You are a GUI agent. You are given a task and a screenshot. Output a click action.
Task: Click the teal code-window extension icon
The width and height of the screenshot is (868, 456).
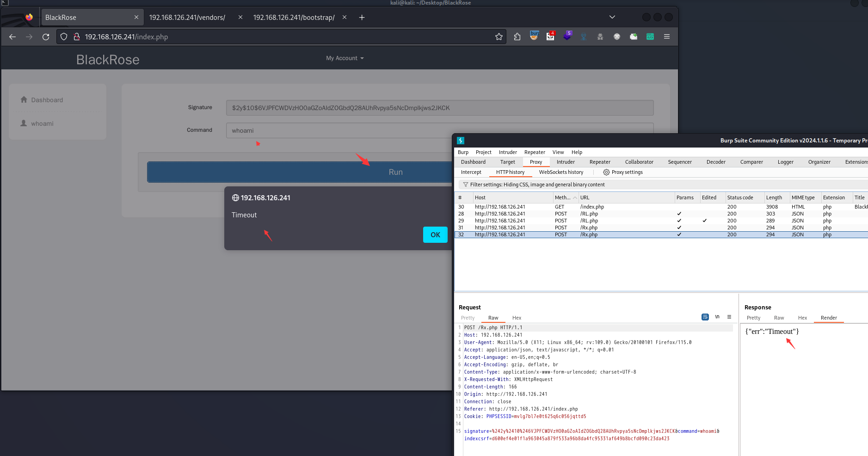[650, 37]
